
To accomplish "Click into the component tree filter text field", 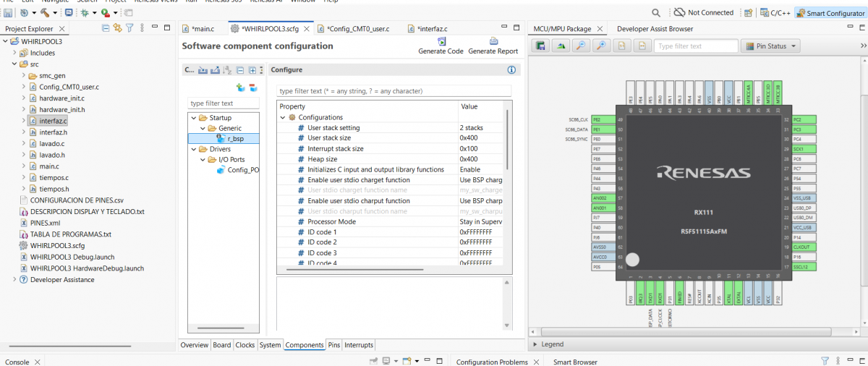I will 222,103.
